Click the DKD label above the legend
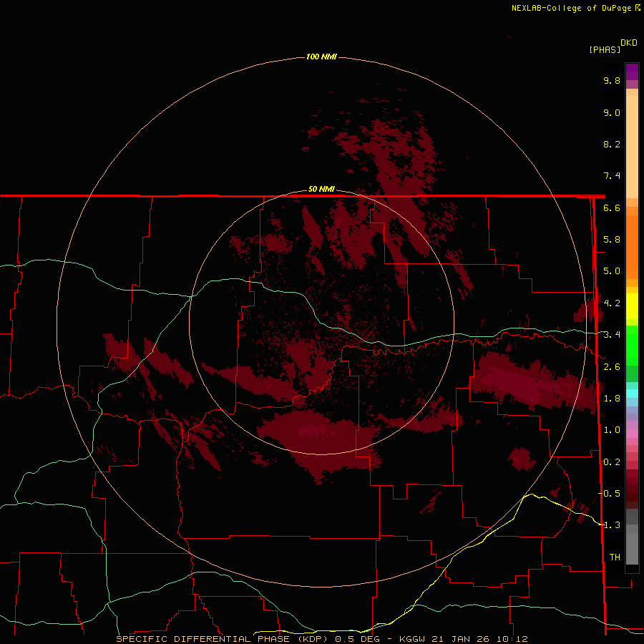The height and width of the screenshot is (644, 644). [x=629, y=43]
